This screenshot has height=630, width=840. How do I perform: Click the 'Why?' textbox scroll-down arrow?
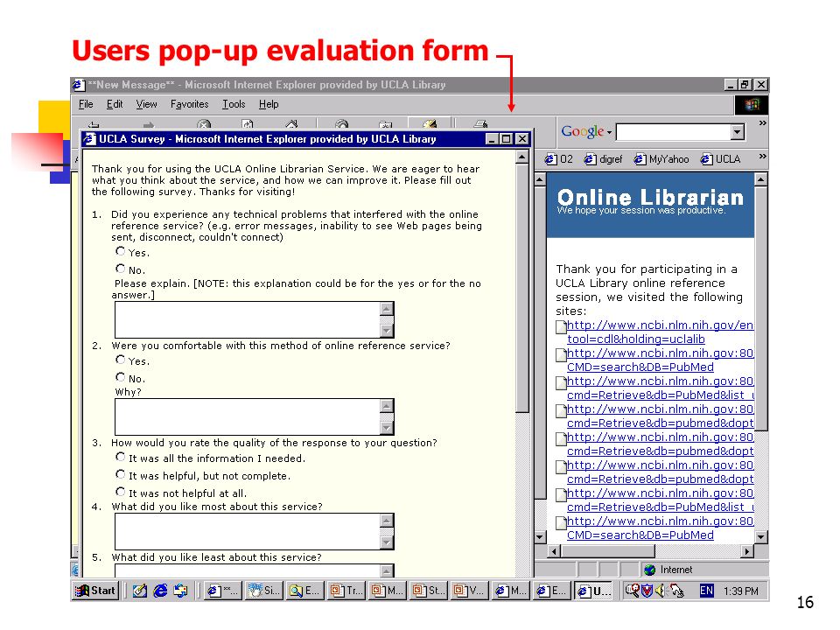tap(386, 428)
